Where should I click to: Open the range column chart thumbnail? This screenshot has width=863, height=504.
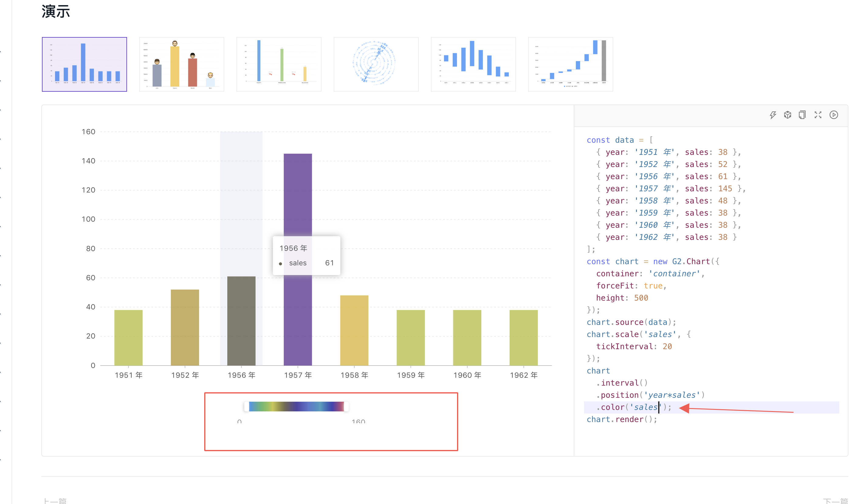pos(473,64)
